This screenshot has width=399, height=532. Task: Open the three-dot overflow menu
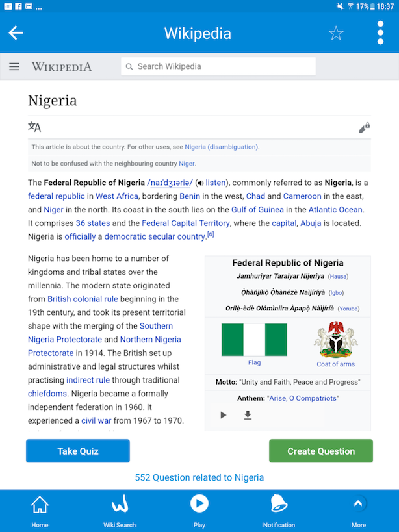[380, 33]
